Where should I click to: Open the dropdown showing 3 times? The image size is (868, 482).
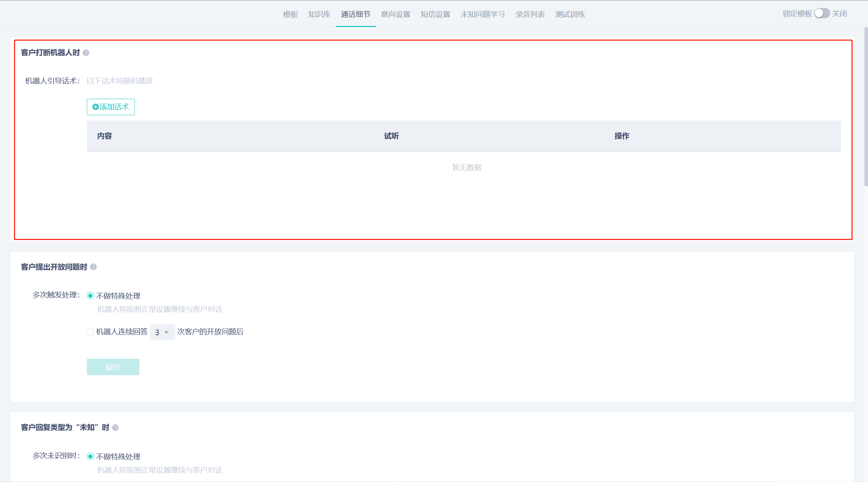point(162,332)
